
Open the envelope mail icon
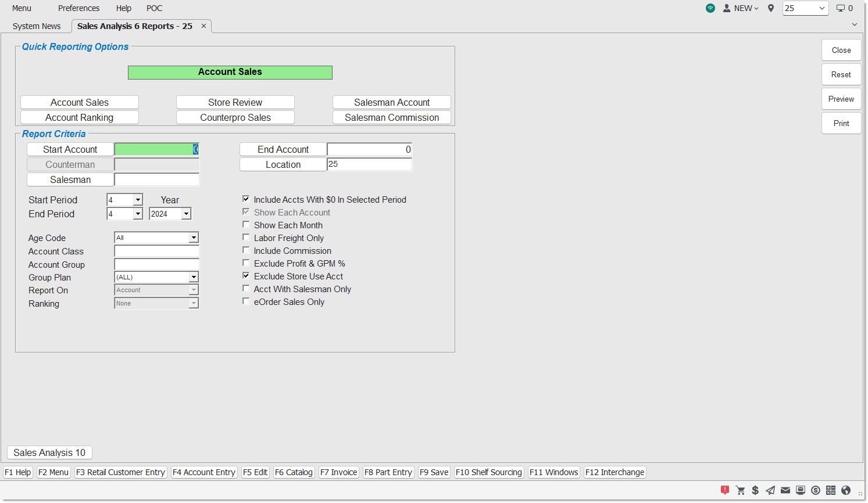785,490
